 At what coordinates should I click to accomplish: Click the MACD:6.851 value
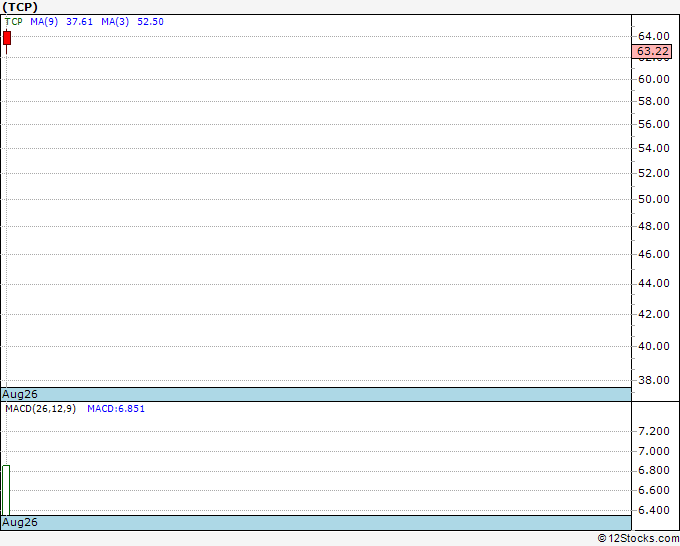coord(116,409)
